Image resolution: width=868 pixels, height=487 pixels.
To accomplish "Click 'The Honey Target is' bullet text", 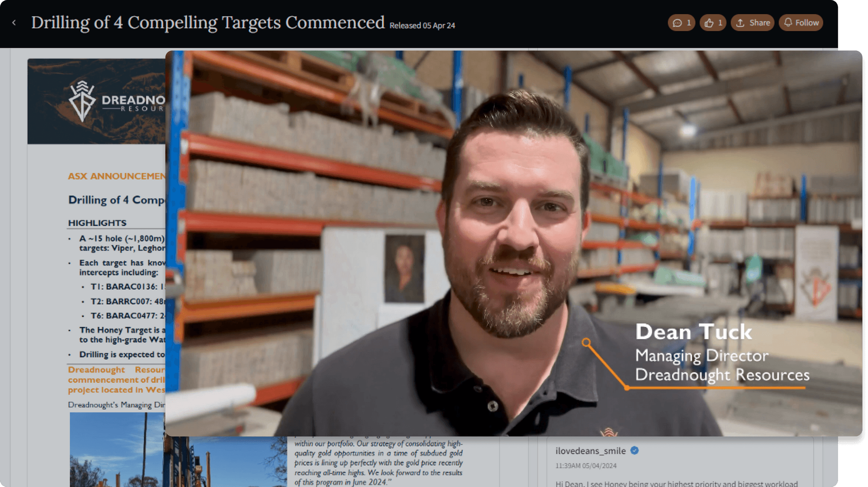I will click(122, 330).
